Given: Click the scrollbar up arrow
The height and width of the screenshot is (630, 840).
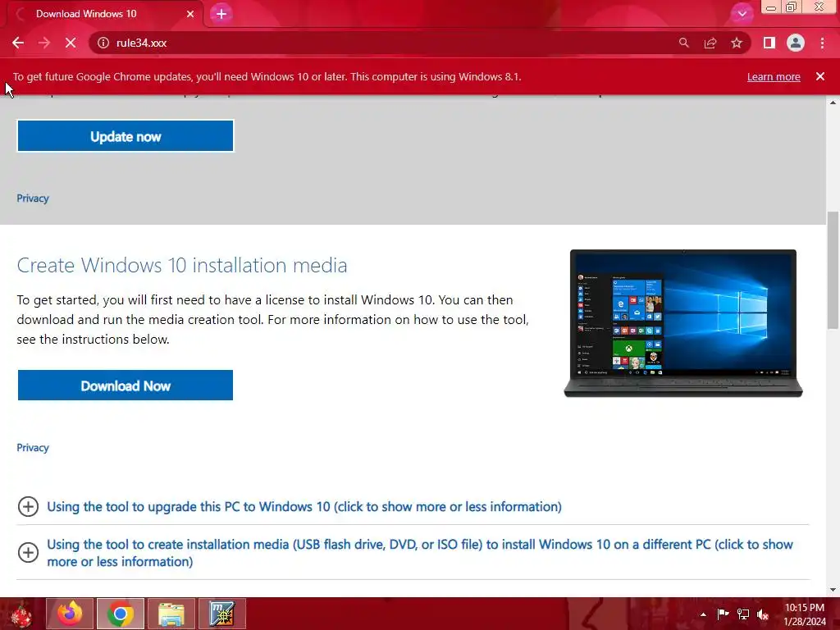Looking at the screenshot, I should click(x=833, y=102).
